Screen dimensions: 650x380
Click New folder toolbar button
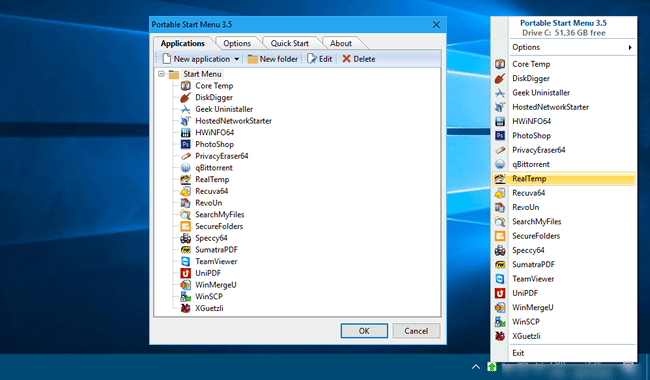point(273,59)
